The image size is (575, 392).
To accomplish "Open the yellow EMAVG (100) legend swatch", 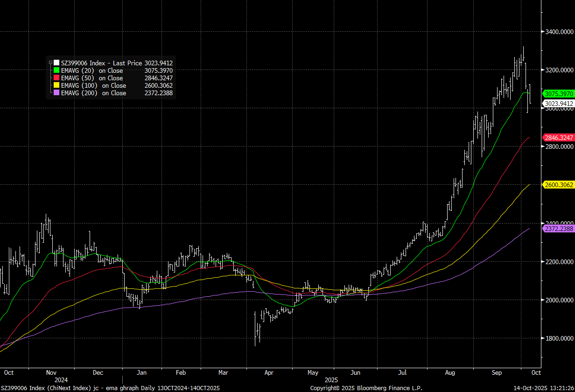I will tap(56, 85).
